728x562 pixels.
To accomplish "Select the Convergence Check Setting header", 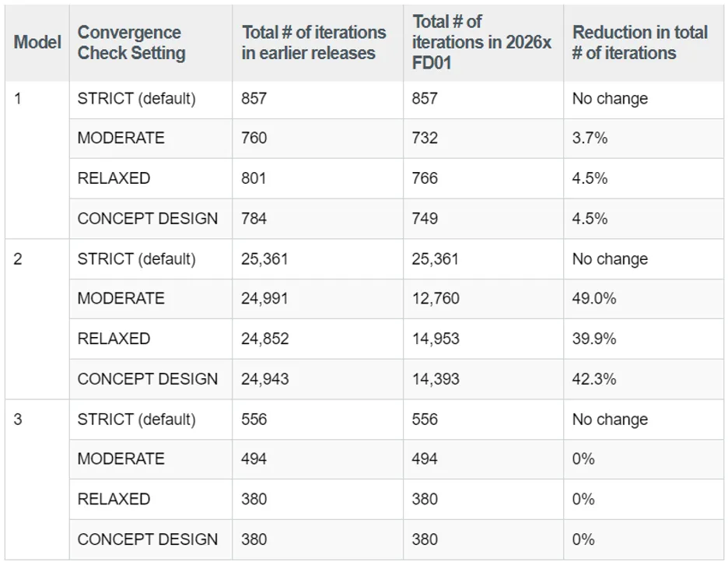I will coord(131,43).
